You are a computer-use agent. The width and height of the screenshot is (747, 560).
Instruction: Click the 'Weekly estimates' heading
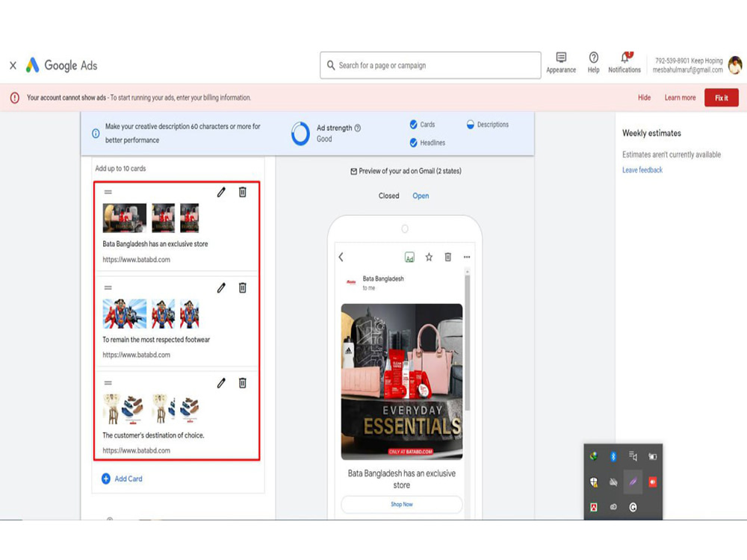(x=651, y=134)
